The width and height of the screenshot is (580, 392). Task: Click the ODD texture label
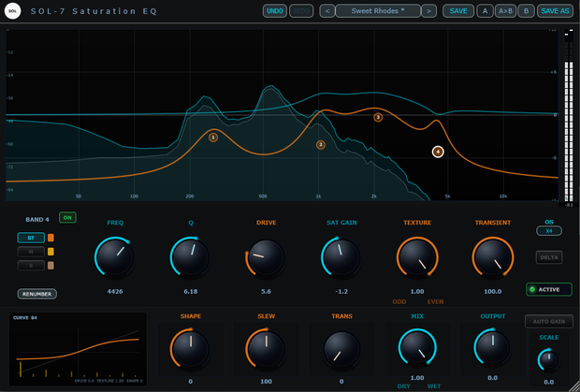[399, 302]
